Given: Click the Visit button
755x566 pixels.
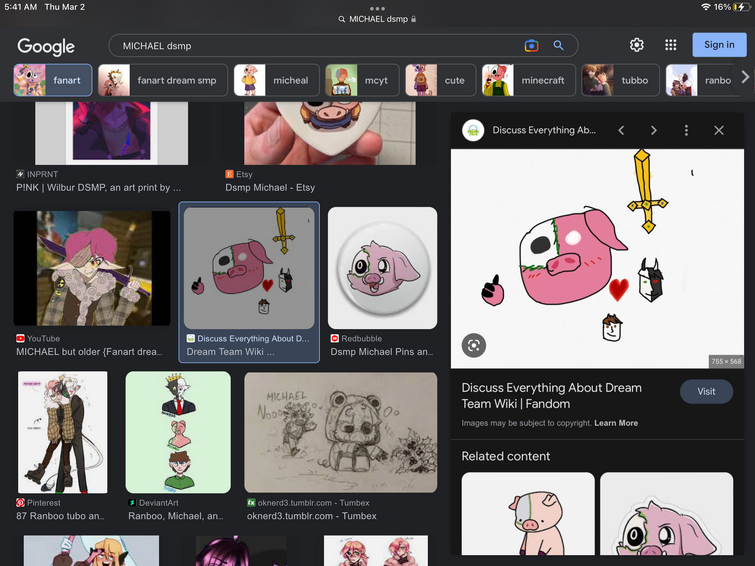Looking at the screenshot, I should pyautogui.click(x=706, y=392).
